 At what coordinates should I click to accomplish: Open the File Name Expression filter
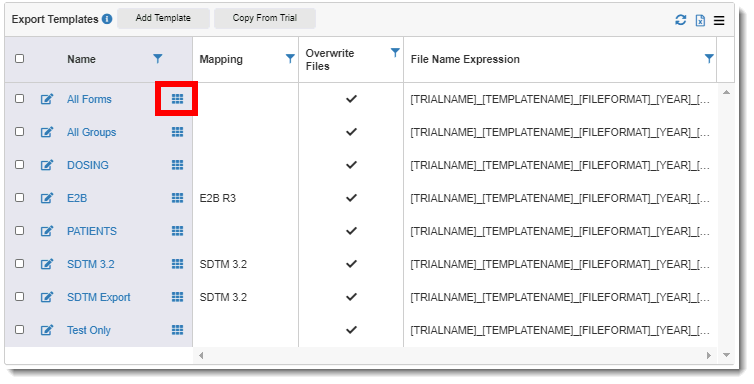coord(709,59)
